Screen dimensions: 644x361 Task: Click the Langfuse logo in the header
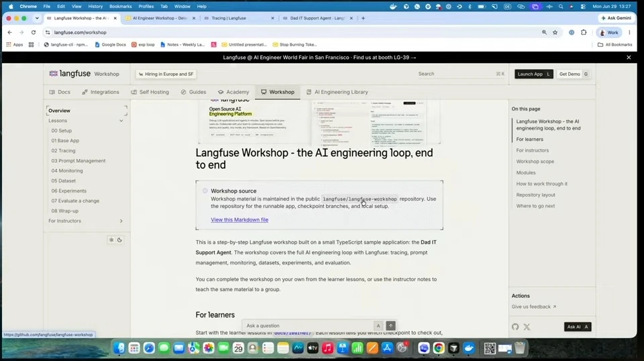[x=69, y=74]
